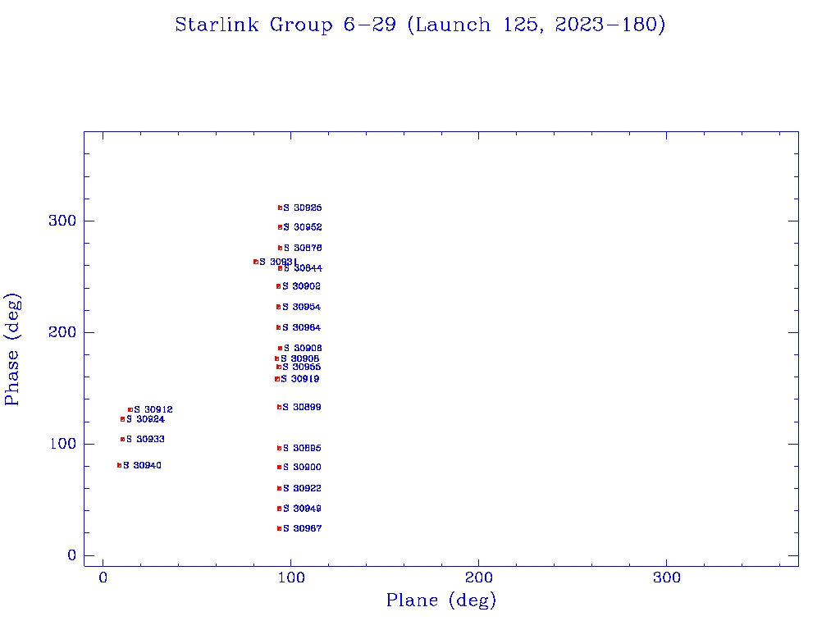The image size is (840, 630).
Task: Select the label text S 30952
Action: point(303,228)
